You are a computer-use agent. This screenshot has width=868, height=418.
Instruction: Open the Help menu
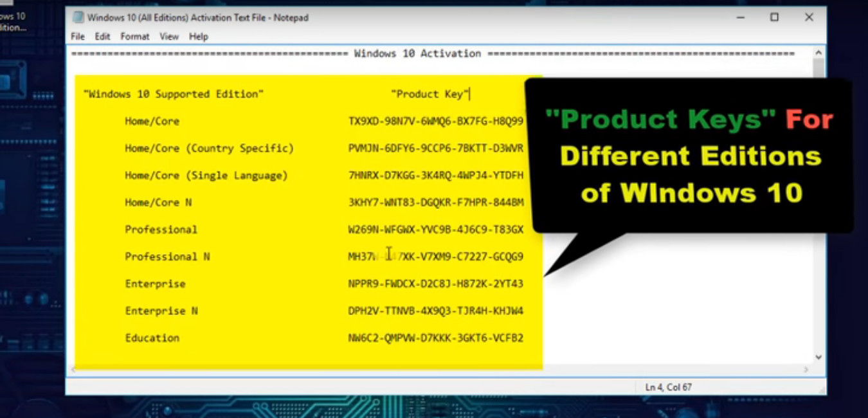pos(199,37)
